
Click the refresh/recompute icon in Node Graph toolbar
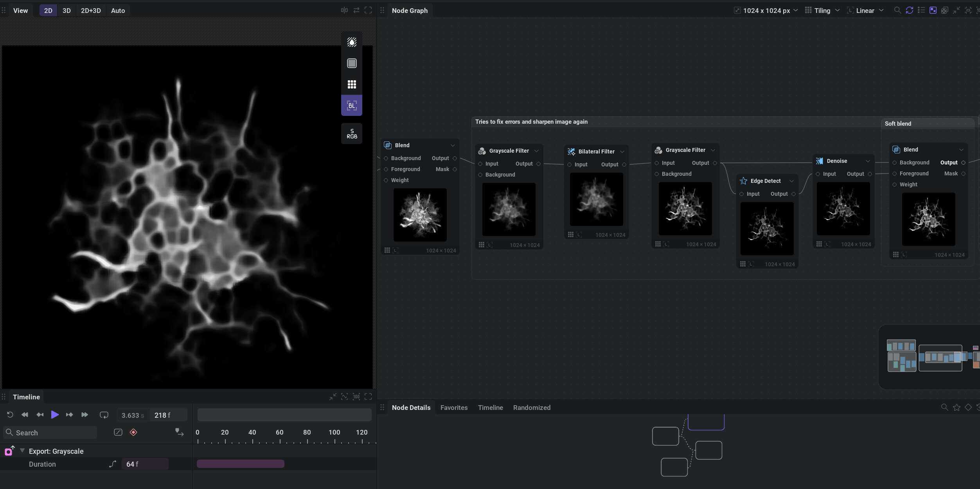909,10
